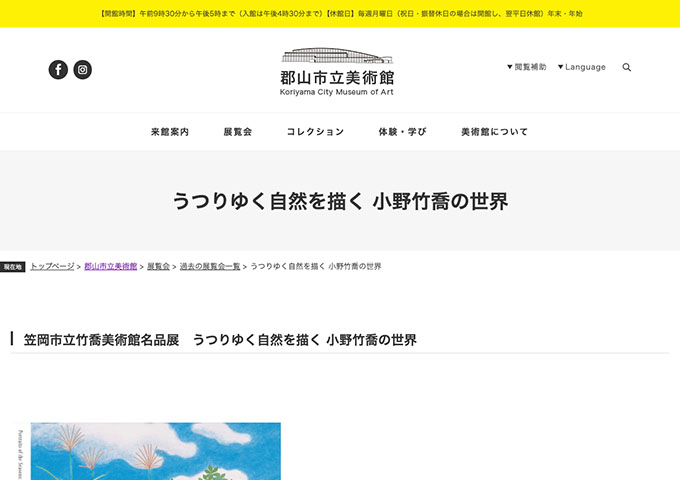Open the 来館案内 menu
The width and height of the screenshot is (680, 480).
pos(170,132)
